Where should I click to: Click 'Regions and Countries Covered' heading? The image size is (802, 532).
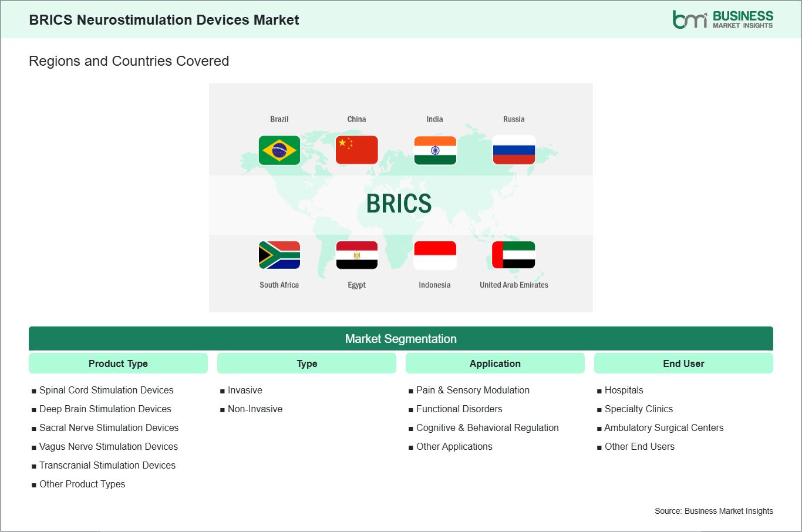129,61
